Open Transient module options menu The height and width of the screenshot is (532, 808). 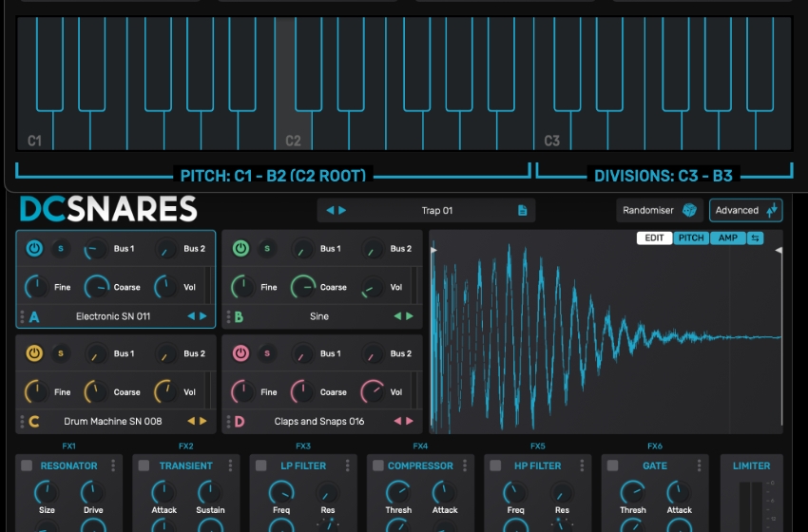click(x=230, y=465)
